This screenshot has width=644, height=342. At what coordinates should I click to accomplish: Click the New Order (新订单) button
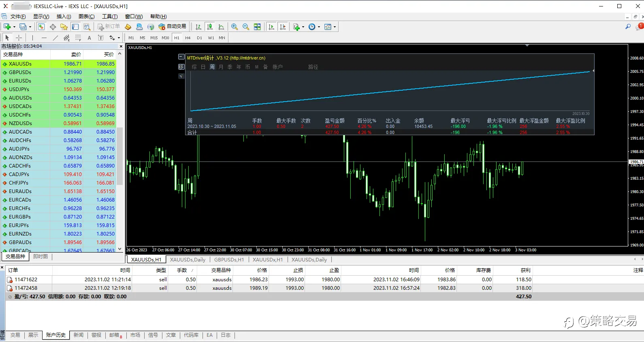click(x=109, y=27)
